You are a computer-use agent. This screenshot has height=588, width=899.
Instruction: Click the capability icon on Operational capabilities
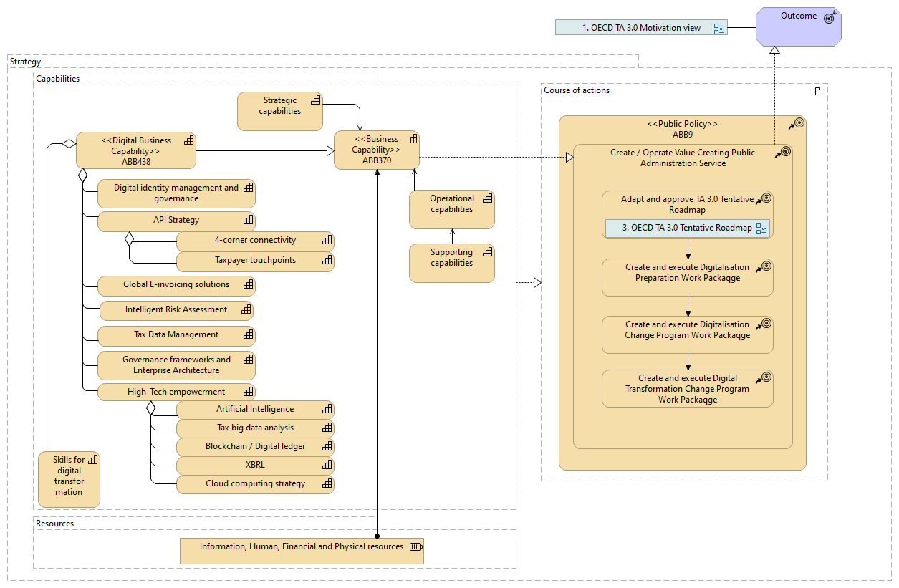487,198
